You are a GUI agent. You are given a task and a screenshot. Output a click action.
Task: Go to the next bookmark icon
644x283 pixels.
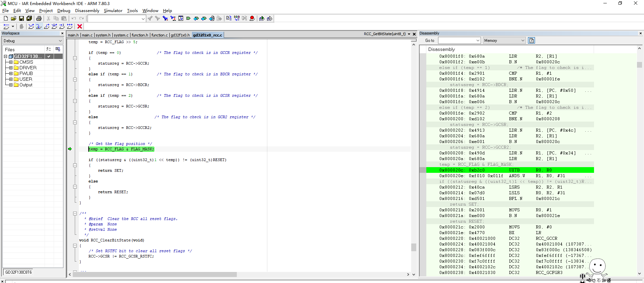point(204,18)
